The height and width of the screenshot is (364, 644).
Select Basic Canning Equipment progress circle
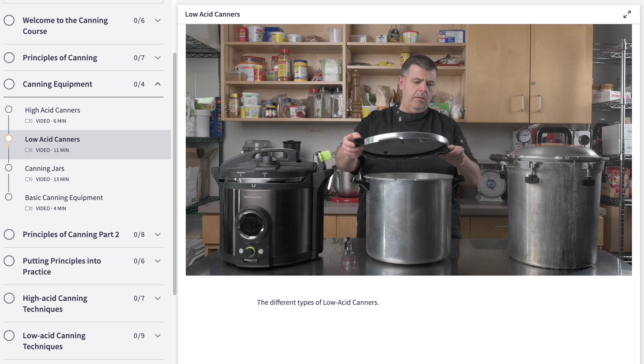click(x=9, y=197)
